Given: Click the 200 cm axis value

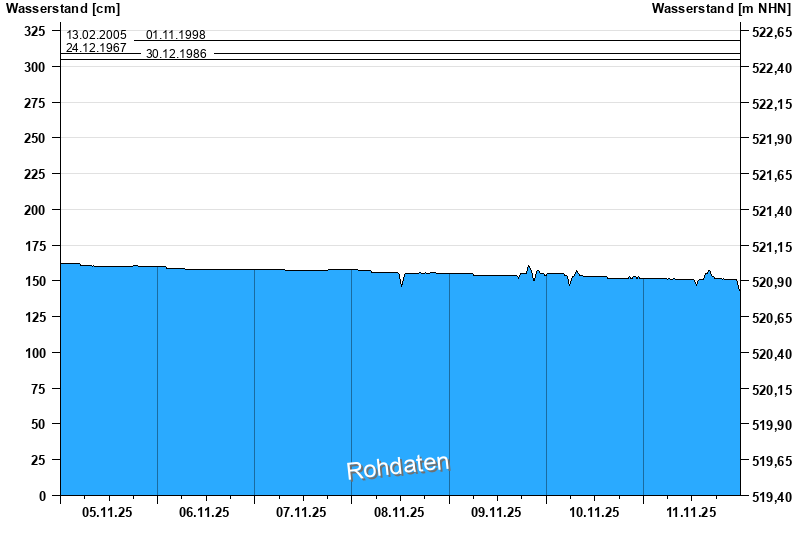Looking at the screenshot, I should (35, 210).
